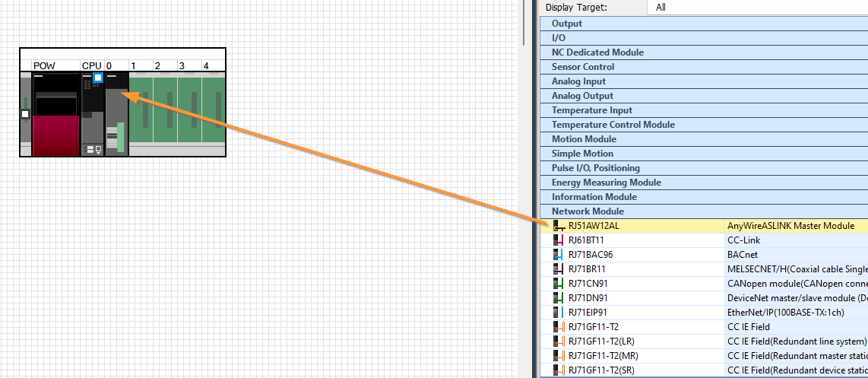868x378 pixels.
Task: Select the power supply module in POW slot
Action: pos(55,114)
